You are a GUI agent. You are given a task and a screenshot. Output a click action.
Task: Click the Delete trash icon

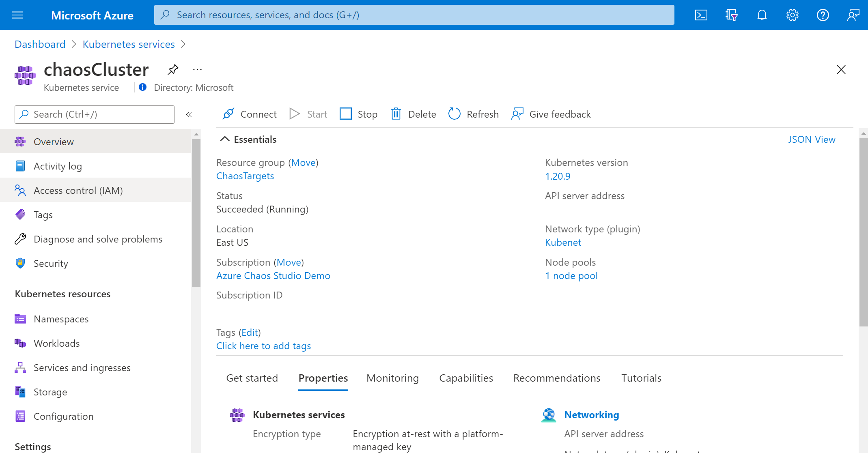click(396, 114)
